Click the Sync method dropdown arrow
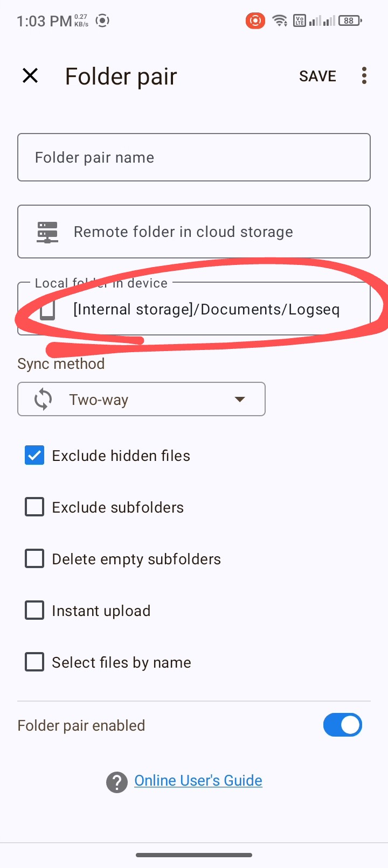This screenshot has width=388, height=868. pyautogui.click(x=240, y=400)
